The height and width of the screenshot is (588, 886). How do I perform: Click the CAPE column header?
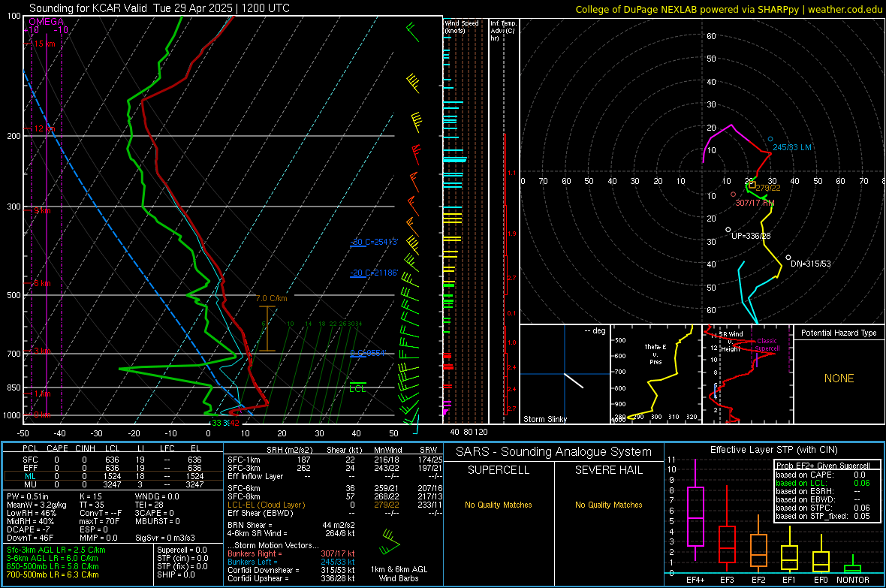[x=57, y=448]
